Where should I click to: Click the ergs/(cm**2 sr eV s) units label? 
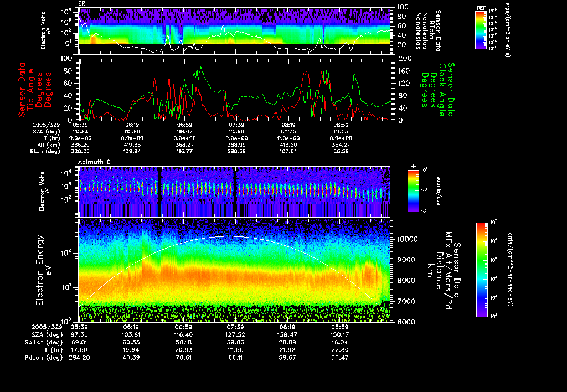coord(507,30)
